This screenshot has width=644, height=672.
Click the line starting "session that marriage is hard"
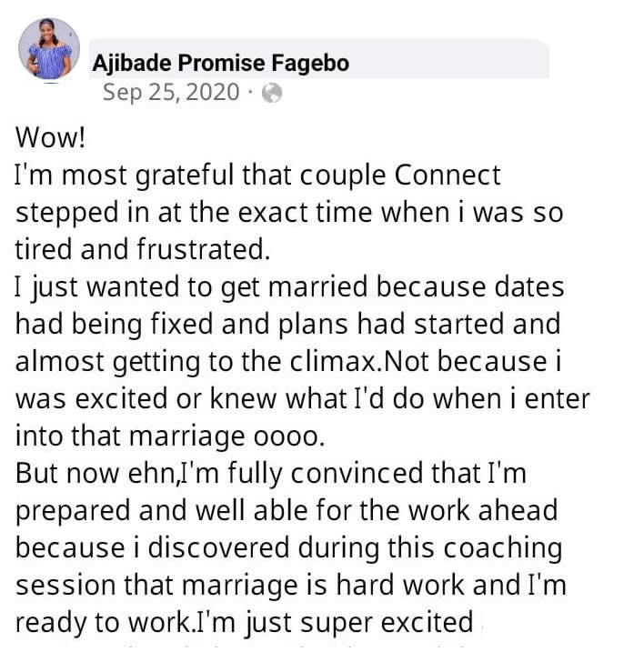click(291, 586)
